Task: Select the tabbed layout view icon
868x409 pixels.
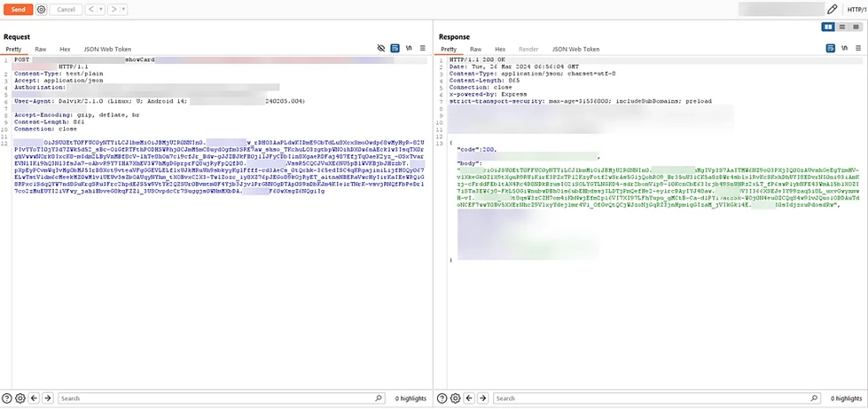Action: point(855,27)
